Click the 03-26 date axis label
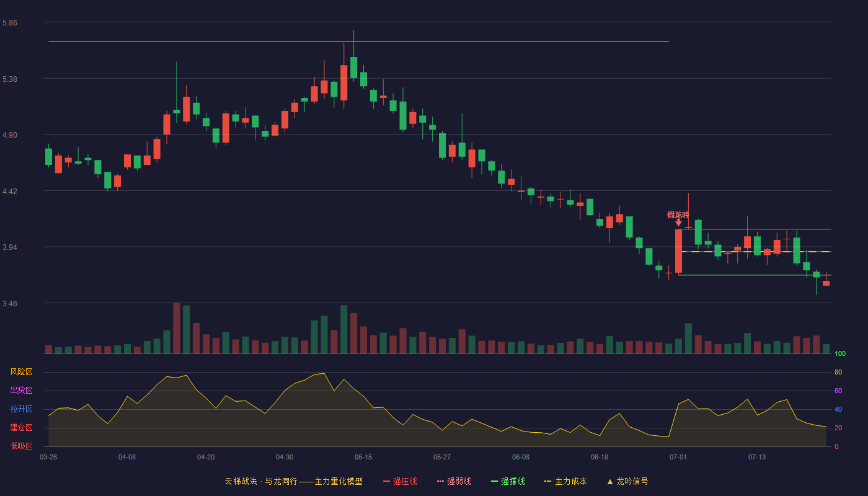The image size is (868, 496). click(48, 457)
